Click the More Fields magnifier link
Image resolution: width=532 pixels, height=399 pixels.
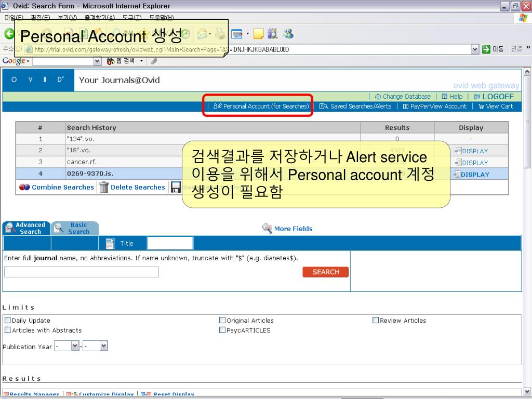(x=287, y=229)
